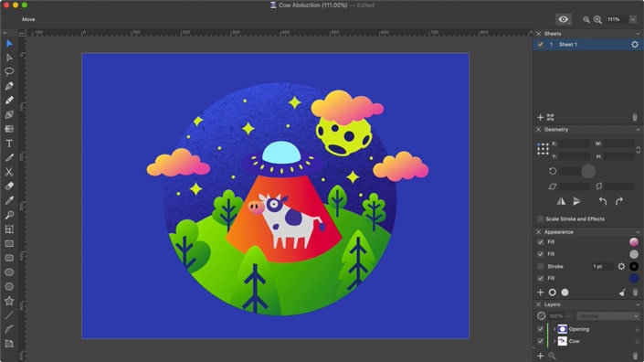The height and width of the screenshot is (362, 644).
Task: Uncheck the bottom blue Fill checkbox
Action: [540, 278]
